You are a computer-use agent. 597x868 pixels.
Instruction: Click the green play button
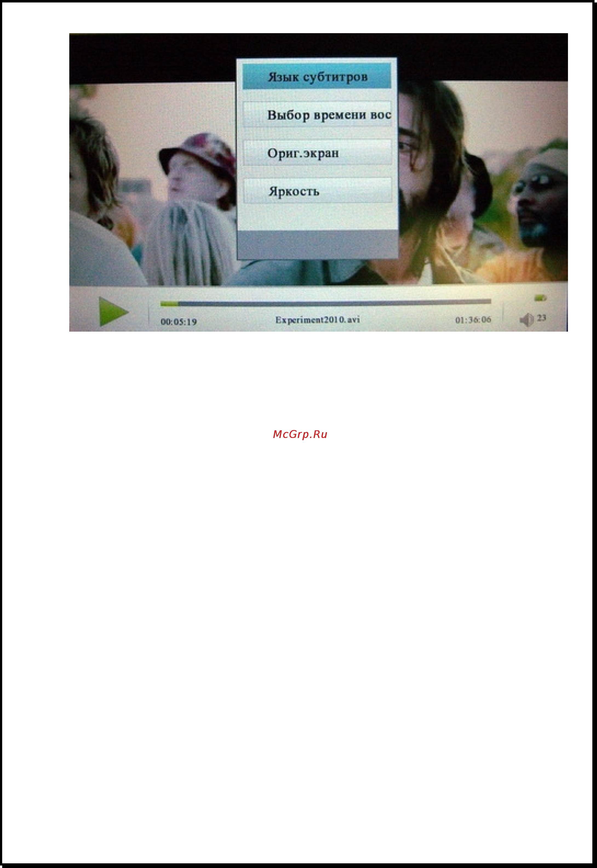(113, 311)
